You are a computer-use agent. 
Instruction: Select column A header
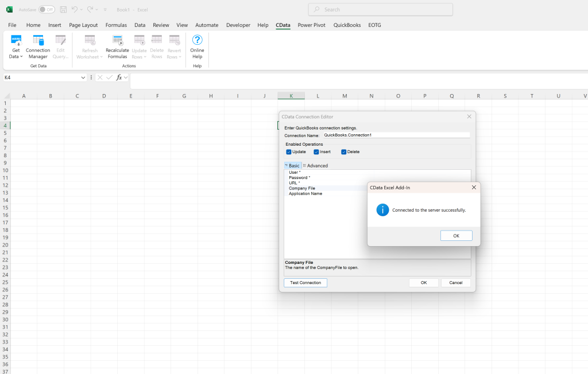pos(24,96)
